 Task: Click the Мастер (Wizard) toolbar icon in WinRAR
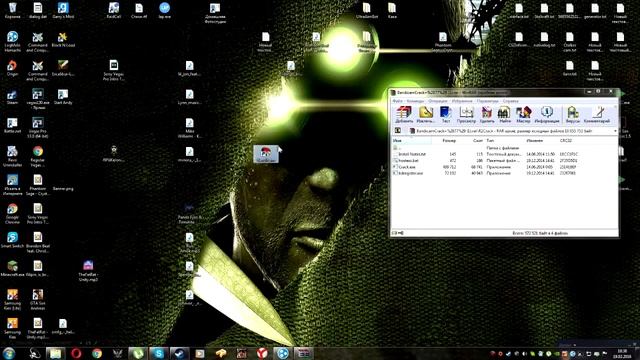pos(523,115)
